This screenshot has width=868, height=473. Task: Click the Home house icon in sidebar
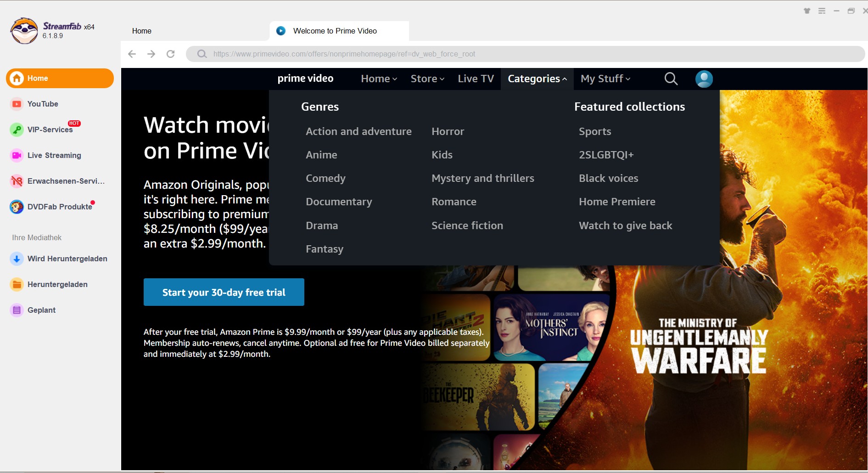tap(17, 78)
